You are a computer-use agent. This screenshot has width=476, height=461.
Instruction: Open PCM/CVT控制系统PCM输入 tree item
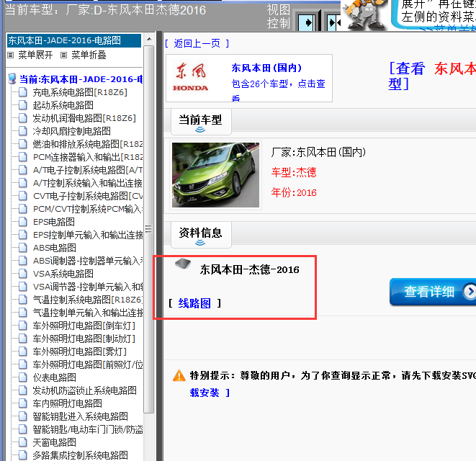click(x=88, y=209)
